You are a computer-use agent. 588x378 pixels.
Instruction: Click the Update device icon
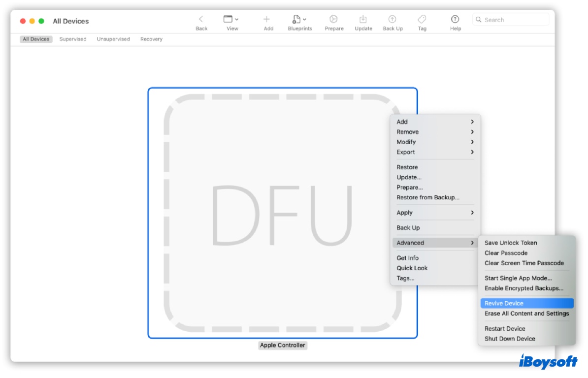363,19
